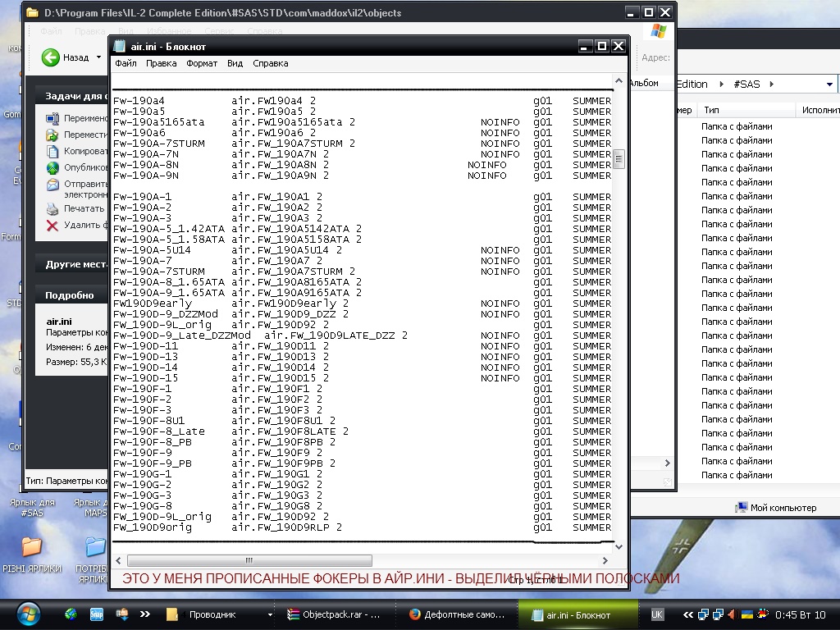Switch to the Objectpack.rar WinRAR taskbar button
This screenshot has width=840, height=630.
pyautogui.click(x=335, y=614)
